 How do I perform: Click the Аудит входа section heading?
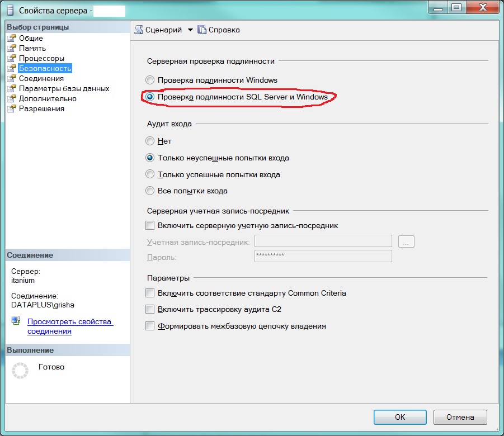click(x=169, y=124)
